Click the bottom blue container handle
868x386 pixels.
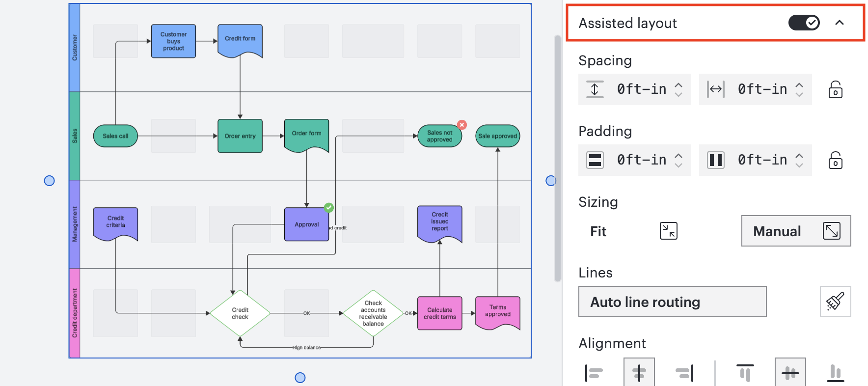(x=300, y=378)
